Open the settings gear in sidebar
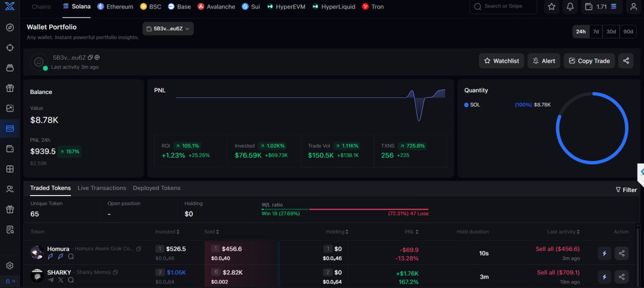The height and width of the screenshot is (288, 644). click(10, 265)
